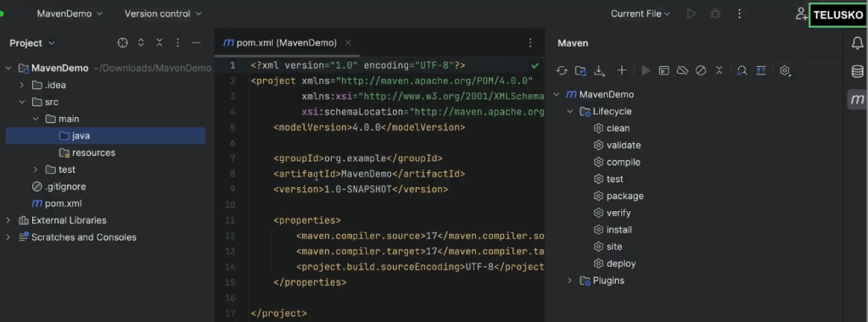Image resolution: width=868 pixels, height=322 pixels.
Task: Click the green inspection checkmark in the editor
Action: tap(535, 65)
